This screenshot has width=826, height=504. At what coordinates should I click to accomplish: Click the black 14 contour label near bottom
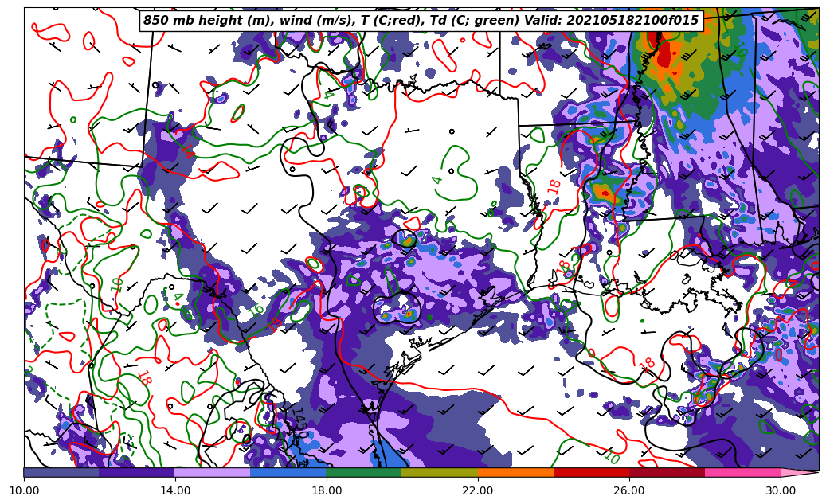coord(299,420)
